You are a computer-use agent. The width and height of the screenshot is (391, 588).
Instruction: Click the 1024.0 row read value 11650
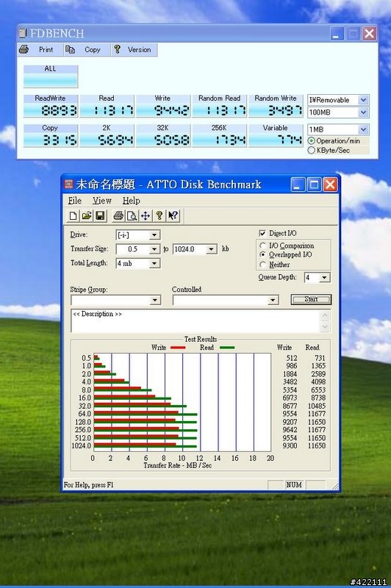pyautogui.click(x=316, y=446)
